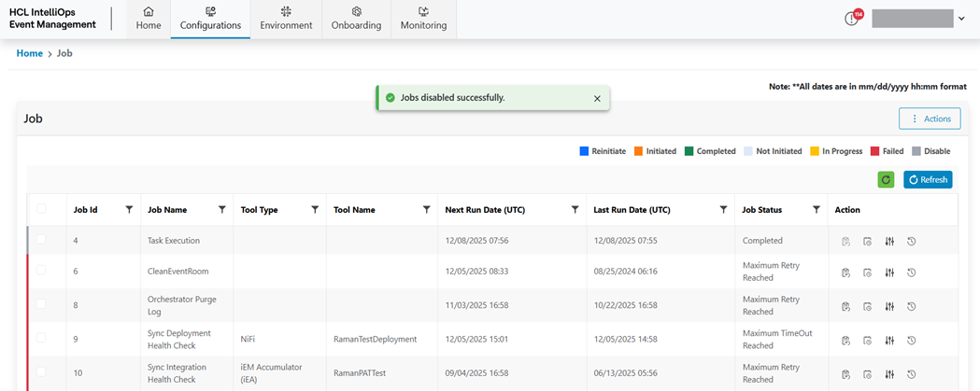Viewport: 980px width, 391px height.
Task: Click the blue Refresh button
Action: click(x=928, y=179)
